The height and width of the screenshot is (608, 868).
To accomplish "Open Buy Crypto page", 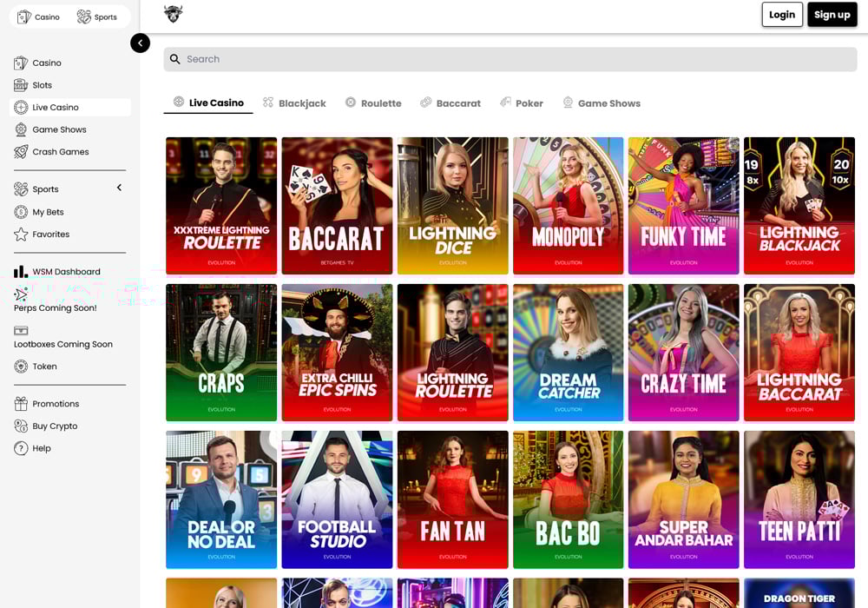I will click(70, 426).
